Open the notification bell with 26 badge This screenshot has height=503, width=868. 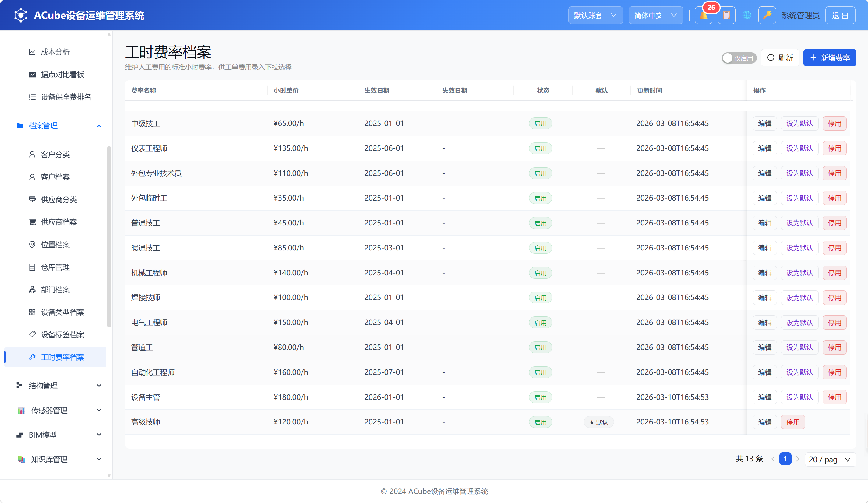pyautogui.click(x=703, y=16)
